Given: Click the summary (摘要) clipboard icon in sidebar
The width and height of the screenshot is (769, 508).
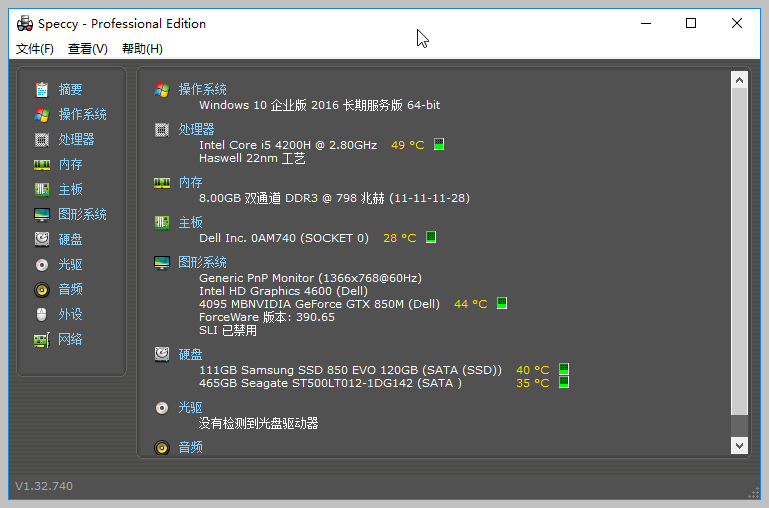Looking at the screenshot, I should [42, 89].
